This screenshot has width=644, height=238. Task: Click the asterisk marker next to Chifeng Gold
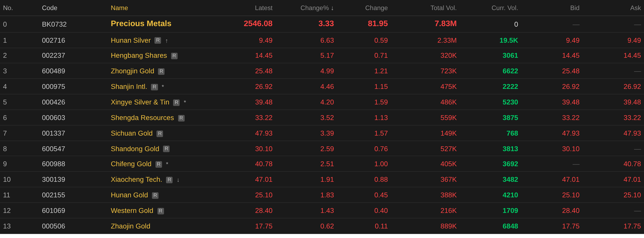click(167, 164)
